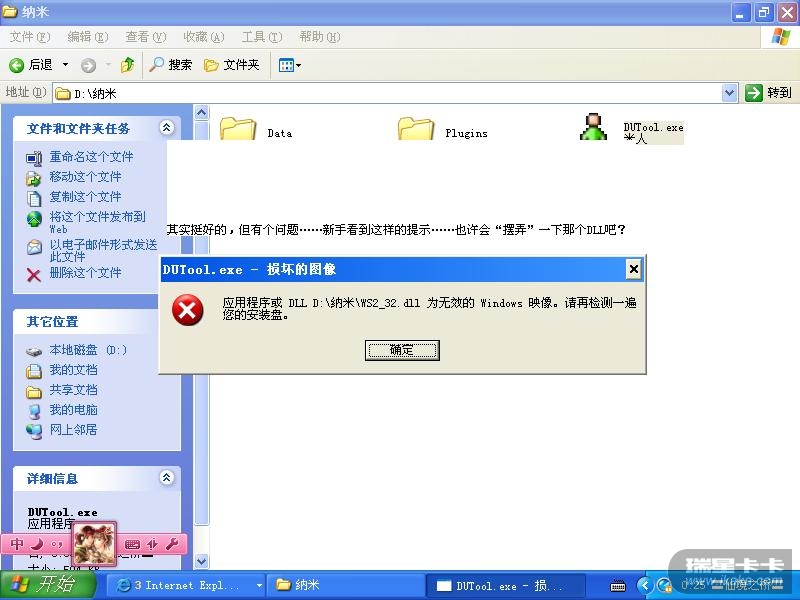800x600 pixels.
Task: Click 复制这个文件 copy link
Action: coord(85,196)
